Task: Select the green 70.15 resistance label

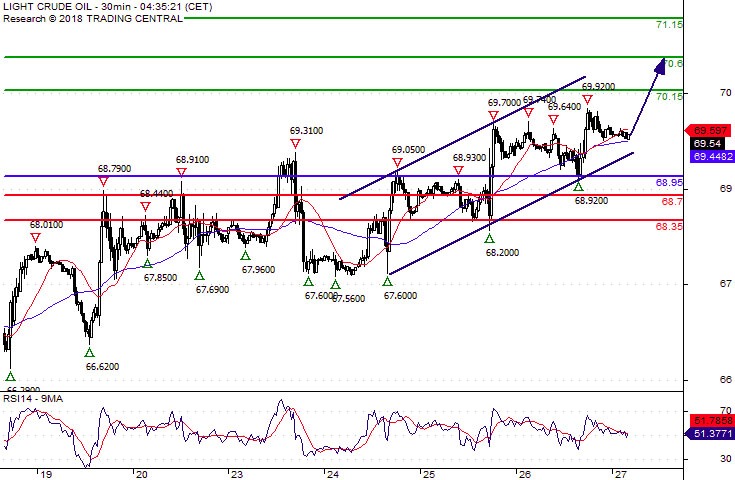Action: coord(669,96)
